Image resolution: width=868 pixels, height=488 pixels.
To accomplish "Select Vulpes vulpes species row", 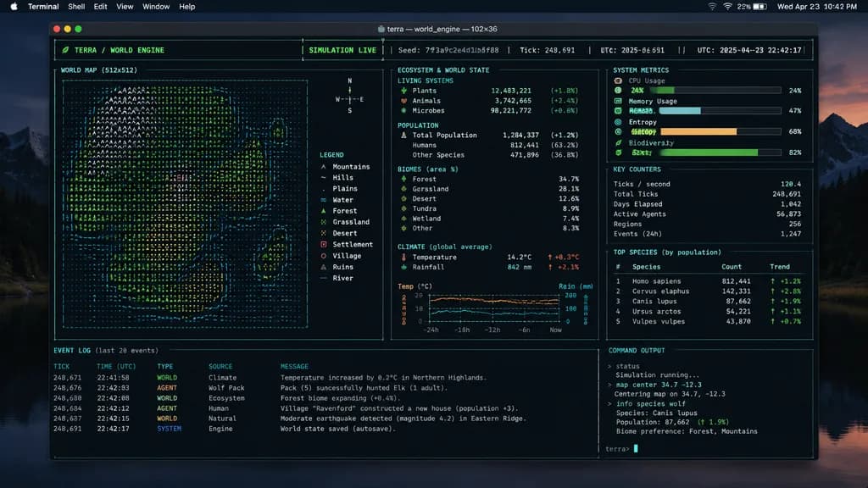I will point(708,321).
